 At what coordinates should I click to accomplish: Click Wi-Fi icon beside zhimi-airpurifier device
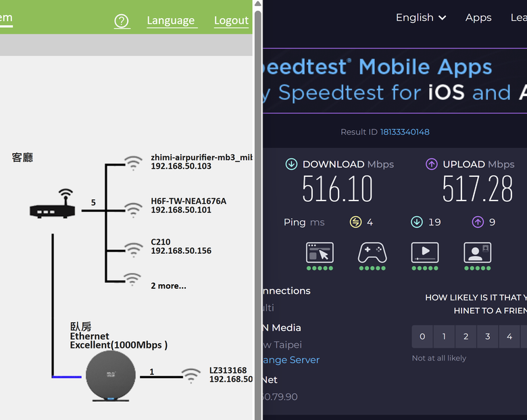tap(133, 163)
